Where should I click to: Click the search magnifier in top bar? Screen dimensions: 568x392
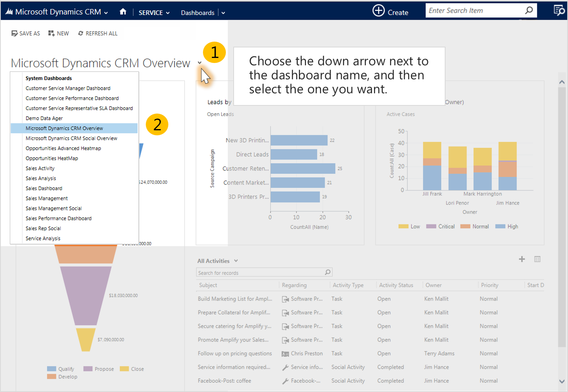pyautogui.click(x=529, y=10)
